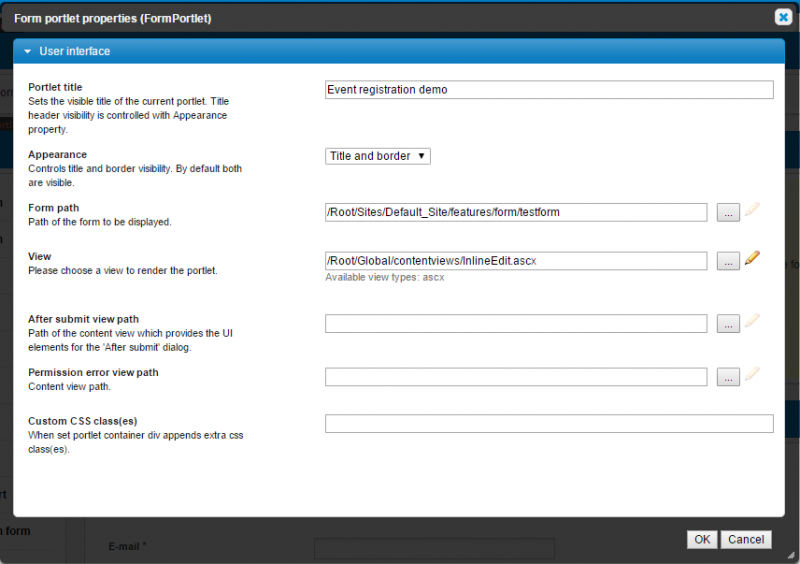Image resolution: width=800 pixels, height=564 pixels.
Task: Click the Custom CSS class(es) input field
Action: (x=549, y=424)
